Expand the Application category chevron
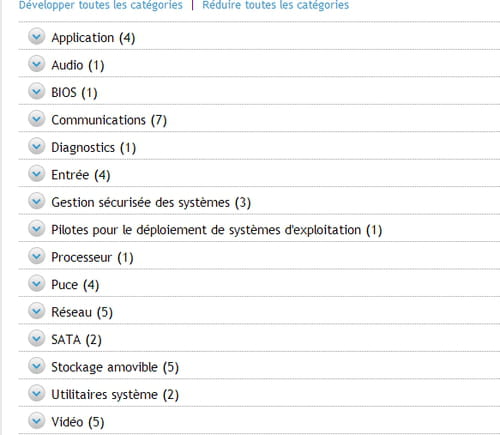This screenshot has width=500, height=435. pos(36,36)
